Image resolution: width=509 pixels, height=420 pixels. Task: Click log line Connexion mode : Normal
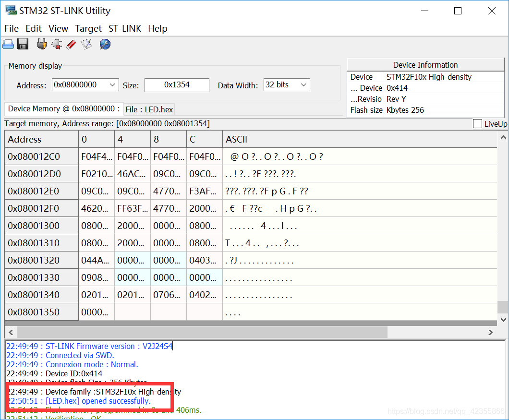pyautogui.click(x=72, y=364)
